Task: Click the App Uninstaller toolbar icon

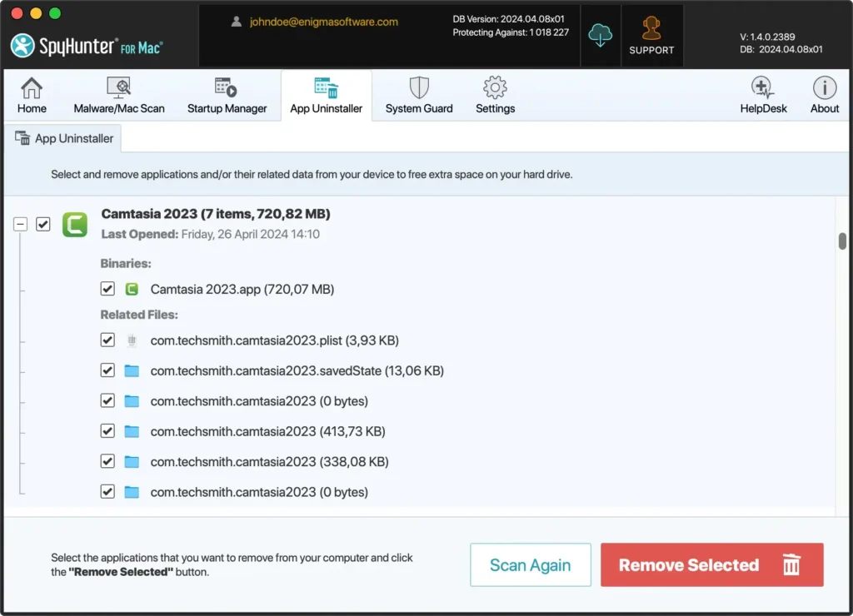Action: click(x=327, y=87)
